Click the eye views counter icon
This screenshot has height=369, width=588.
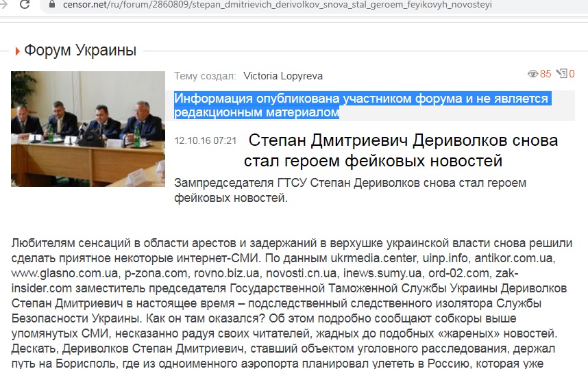click(x=532, y=74)
